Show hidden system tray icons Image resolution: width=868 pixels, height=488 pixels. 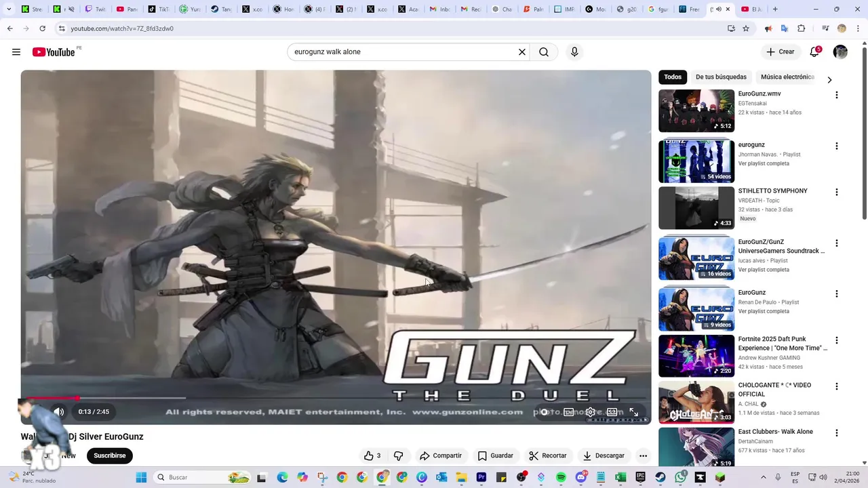click(763, 477)
